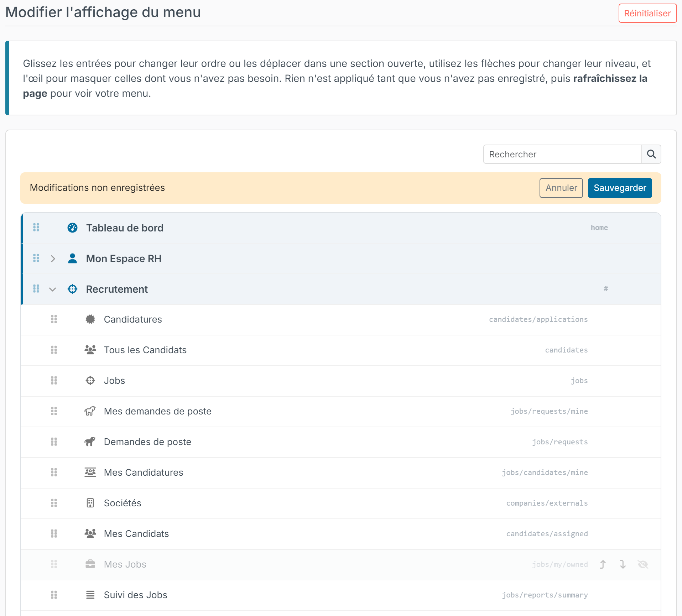Click the Mes Jobs briefcase icon

pos(90,564)
